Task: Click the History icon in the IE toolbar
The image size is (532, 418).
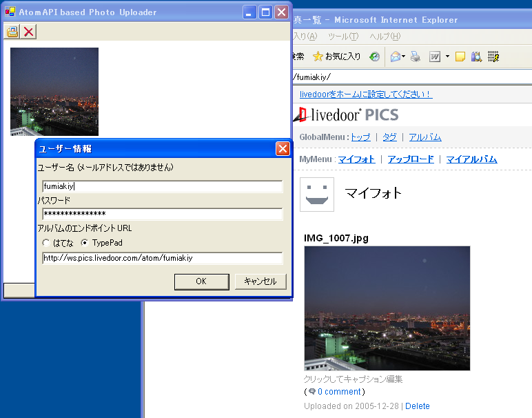Action: (375, 57)
